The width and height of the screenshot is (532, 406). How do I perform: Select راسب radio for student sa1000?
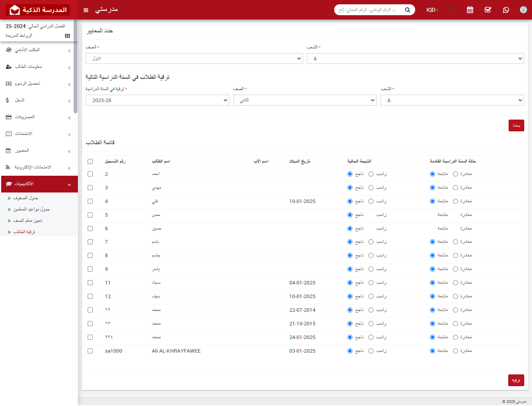coord(371,351)
